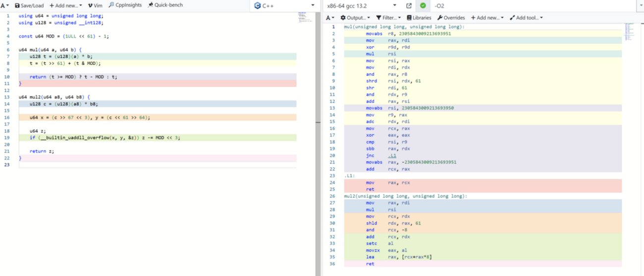Open font size menu in source editor
The image size is (644, 276).
[x=5, y=5]
